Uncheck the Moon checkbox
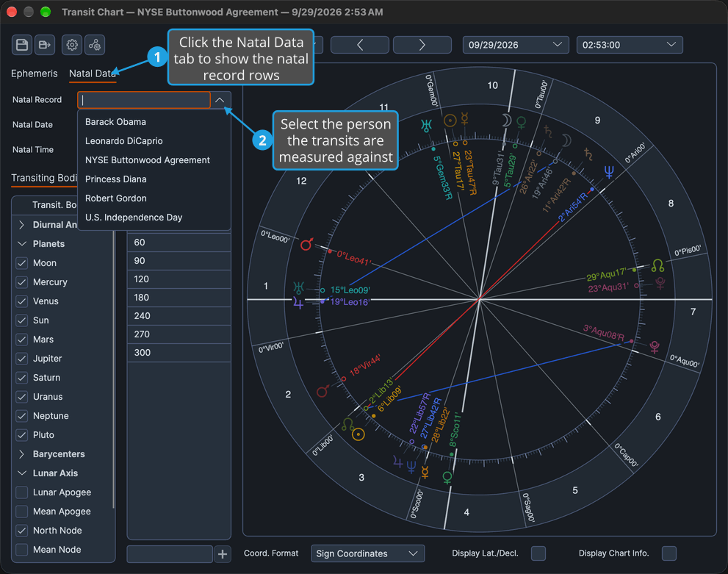The width and height of the screenshot is (728, 574). 22,263
